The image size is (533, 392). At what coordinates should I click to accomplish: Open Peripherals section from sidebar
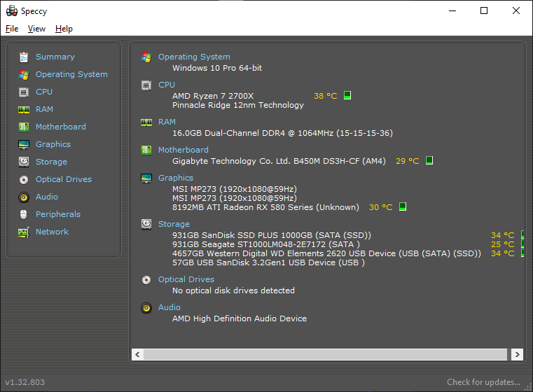pos(58,214)
